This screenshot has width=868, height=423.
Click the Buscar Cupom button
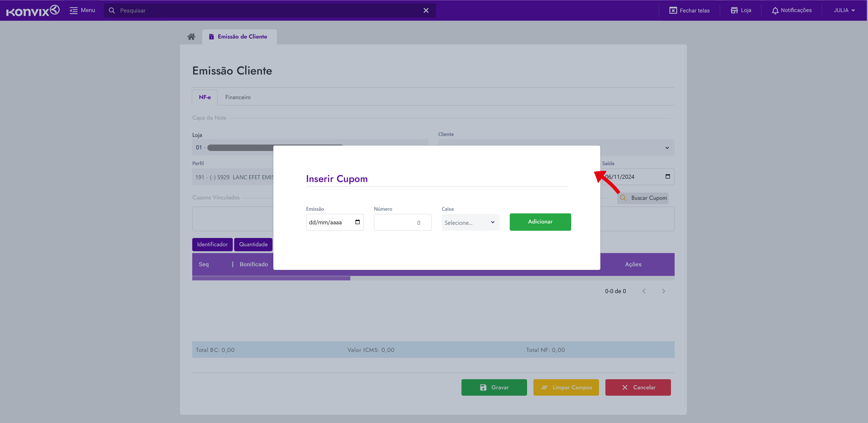click(643, 198)
